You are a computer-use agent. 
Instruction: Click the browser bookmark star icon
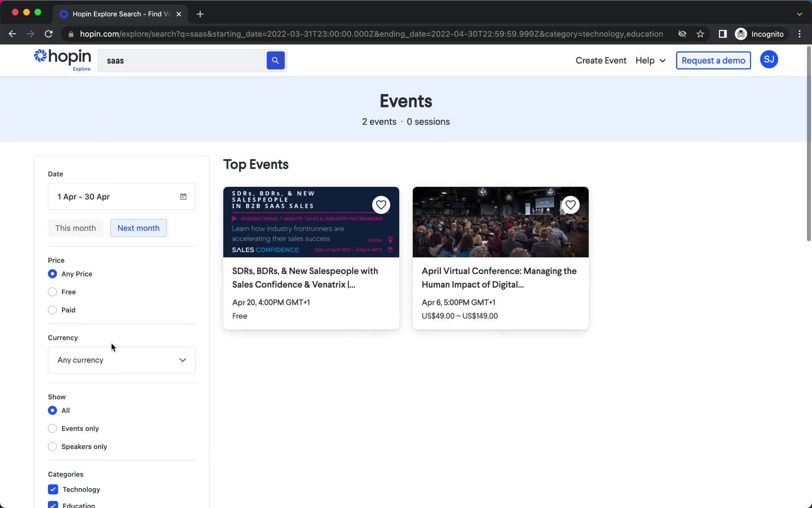click(x=700, y=34)
